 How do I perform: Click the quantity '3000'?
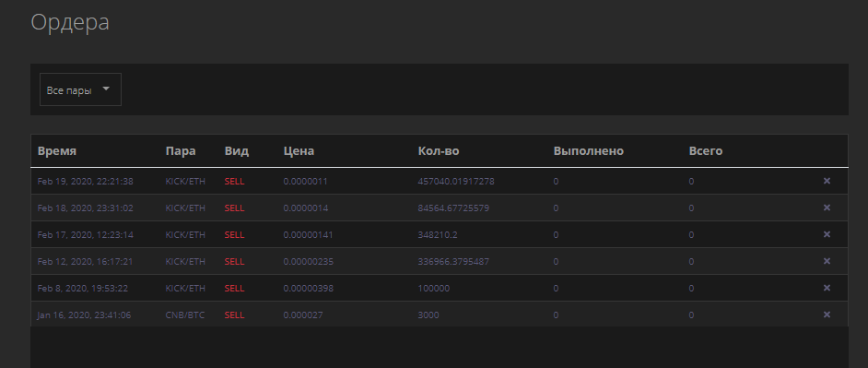click(x=428, y=315)
